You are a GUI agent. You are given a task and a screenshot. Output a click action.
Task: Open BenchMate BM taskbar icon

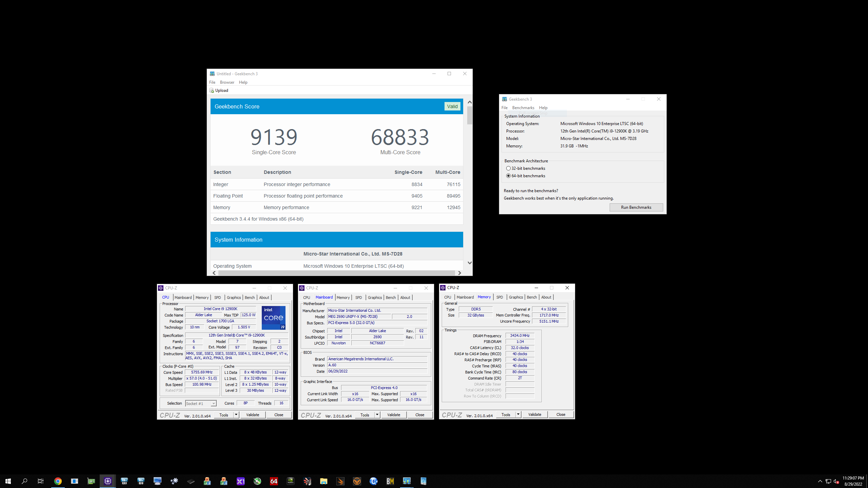[390, 481]
